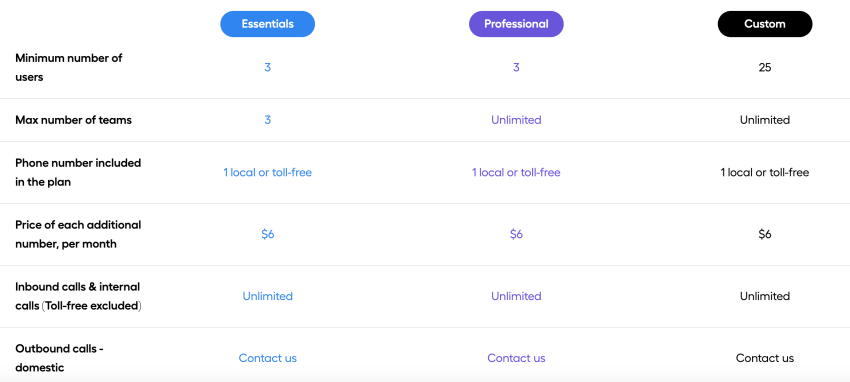Select the blue Essentials plan button

267,24
